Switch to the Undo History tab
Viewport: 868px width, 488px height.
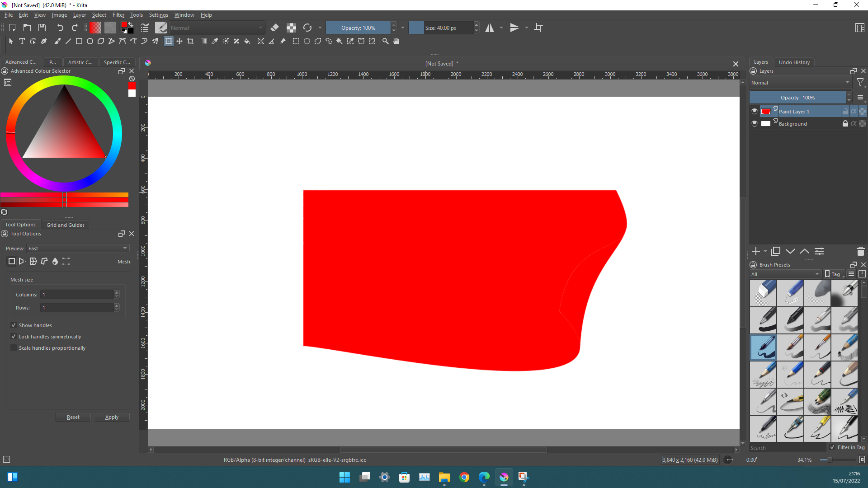point(794,62)
